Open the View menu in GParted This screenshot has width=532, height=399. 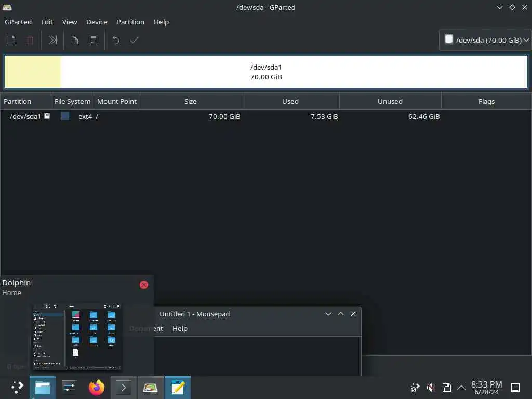pyautogui.click(x=70, y=22)
